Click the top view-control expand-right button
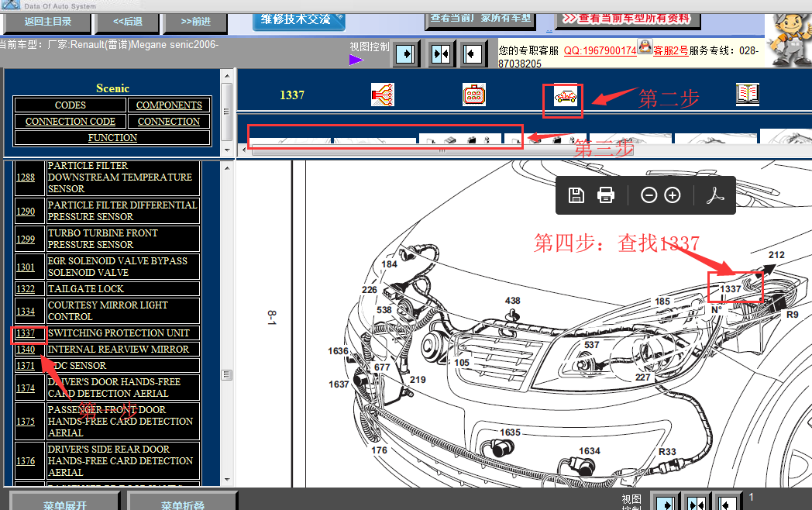 405,54
